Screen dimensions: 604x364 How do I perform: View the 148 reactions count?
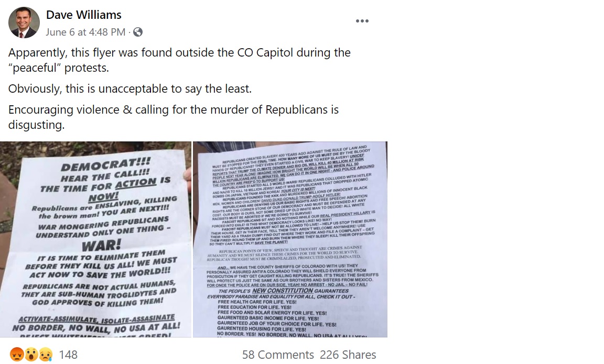tap(68, 355)
